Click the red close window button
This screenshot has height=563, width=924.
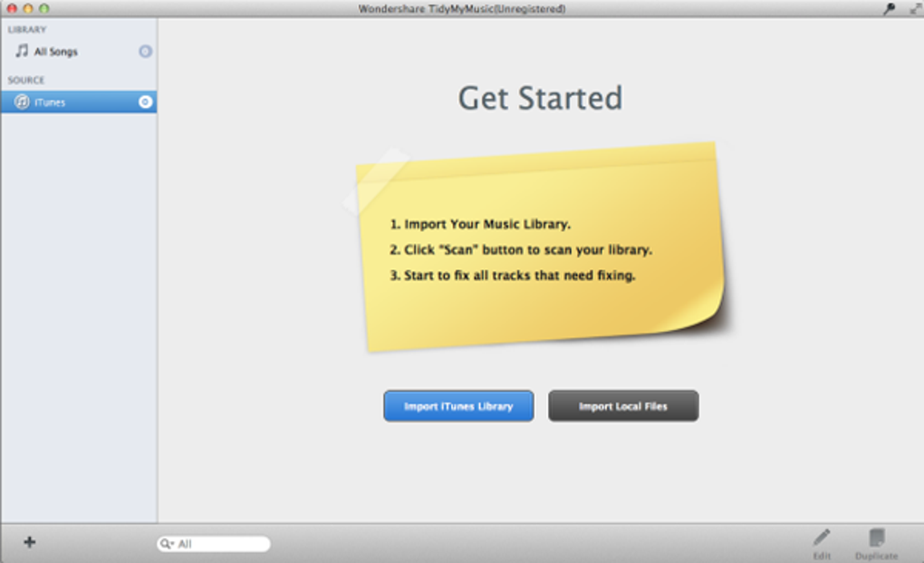(12, 8)
